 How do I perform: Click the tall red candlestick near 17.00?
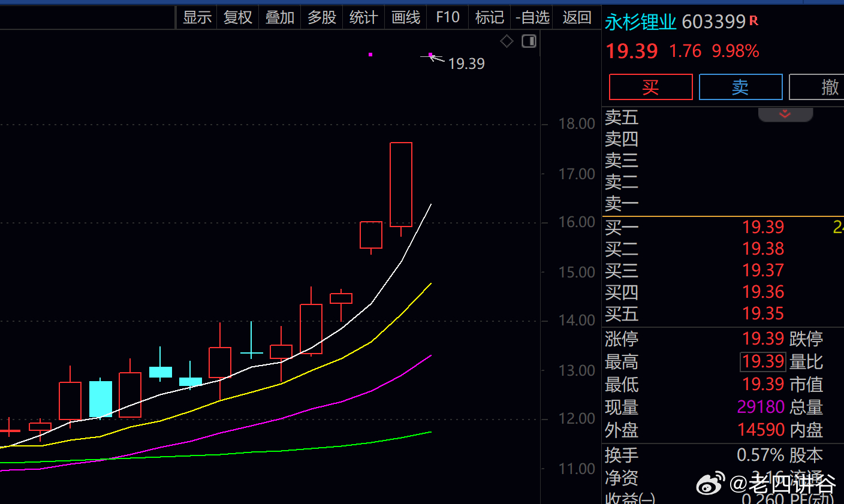(401, 185)
